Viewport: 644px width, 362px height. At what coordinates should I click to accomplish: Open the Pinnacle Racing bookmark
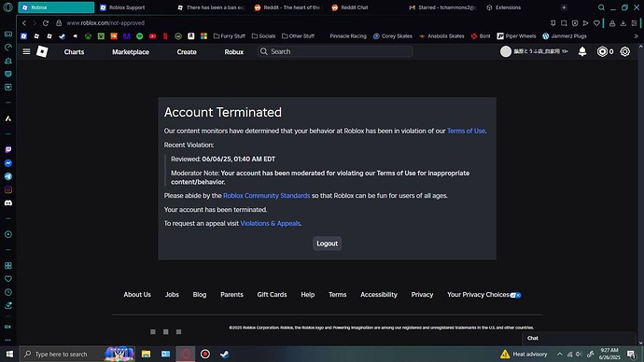pyautogui.click(x=348, y=36)
